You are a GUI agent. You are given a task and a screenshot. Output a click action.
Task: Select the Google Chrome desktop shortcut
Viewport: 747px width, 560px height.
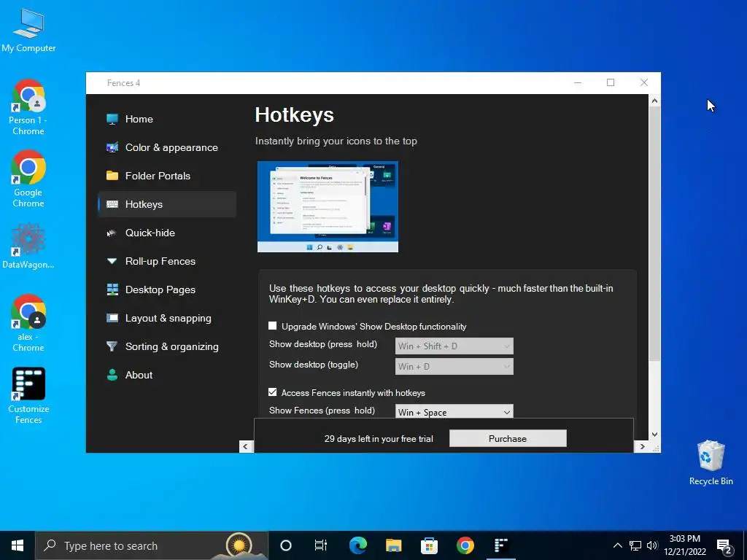[28, 179]
